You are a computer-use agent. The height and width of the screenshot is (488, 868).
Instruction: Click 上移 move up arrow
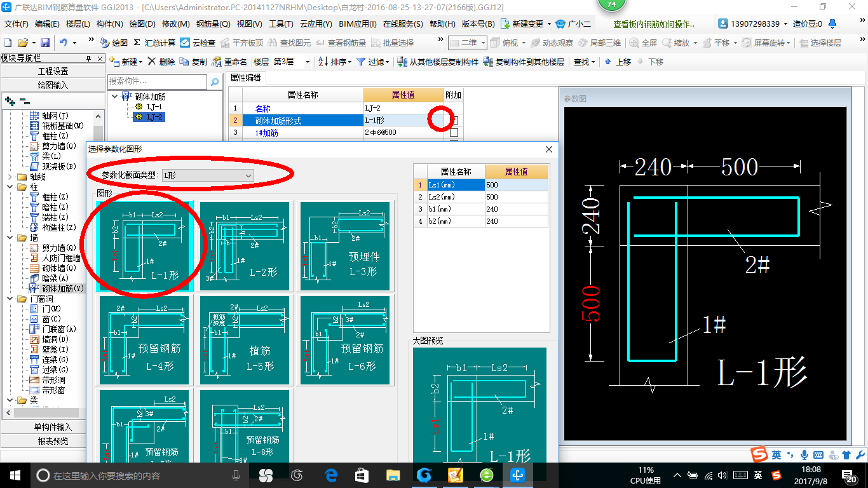pos(618,62)
